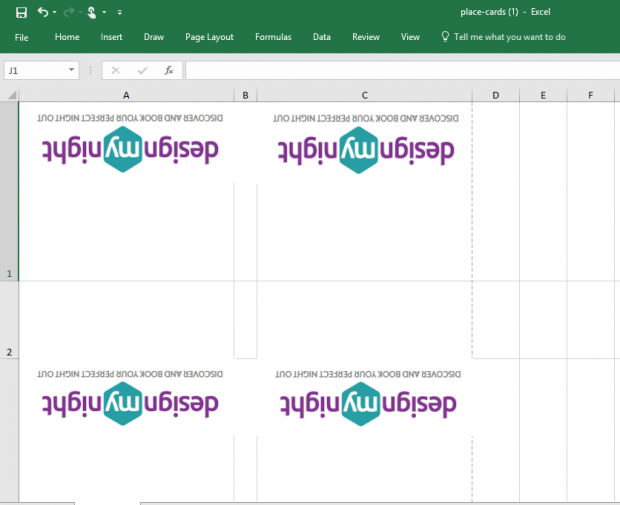Click the Enter checkmark formula bar icon
The width and height of the screenshot is (620, 505).
[x=142, y=70]
